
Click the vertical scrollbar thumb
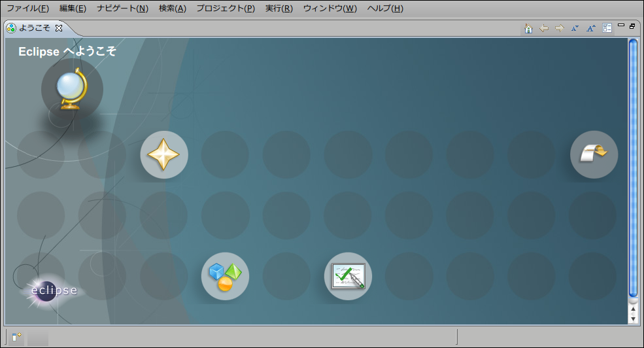(633, 167)
